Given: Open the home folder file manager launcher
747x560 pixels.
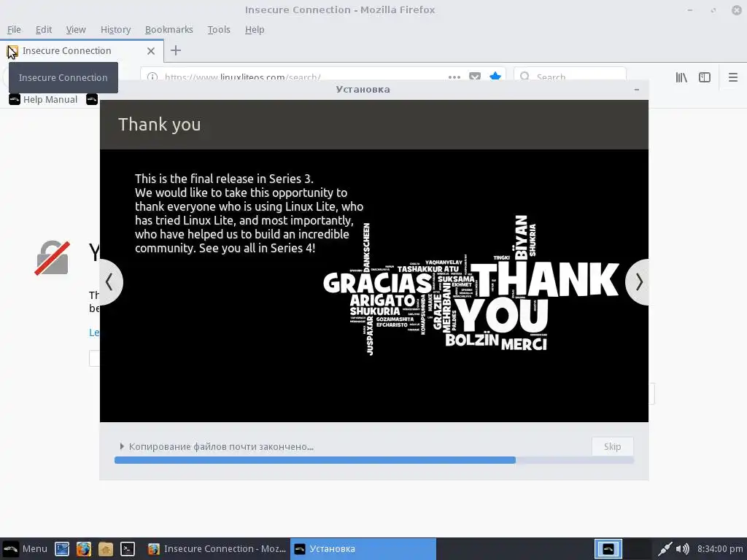Looking at the screenshot, I should point(106,549).
